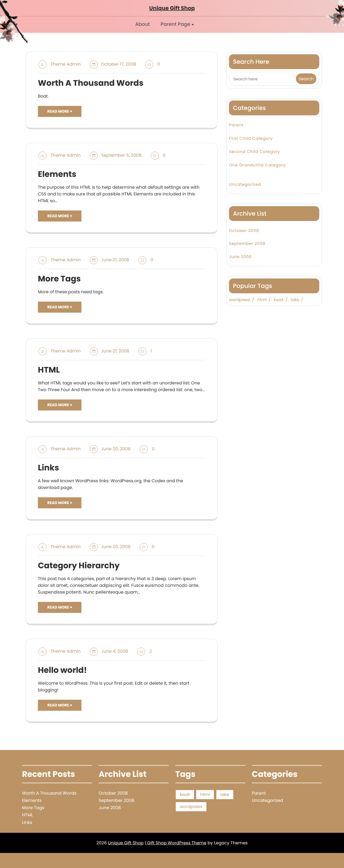Expand the Parent Page dropdown menu

(x=177, y=24)
